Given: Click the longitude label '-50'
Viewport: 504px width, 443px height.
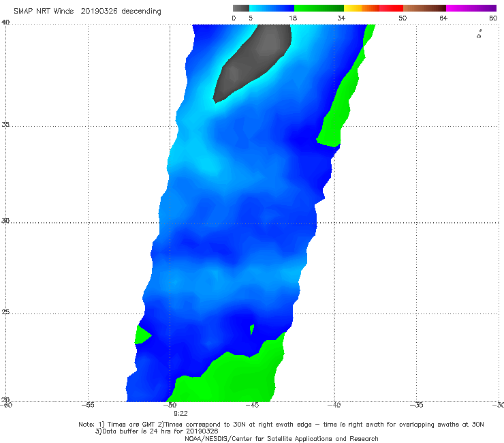Looking at the screenshot, I should click(170, 405).
